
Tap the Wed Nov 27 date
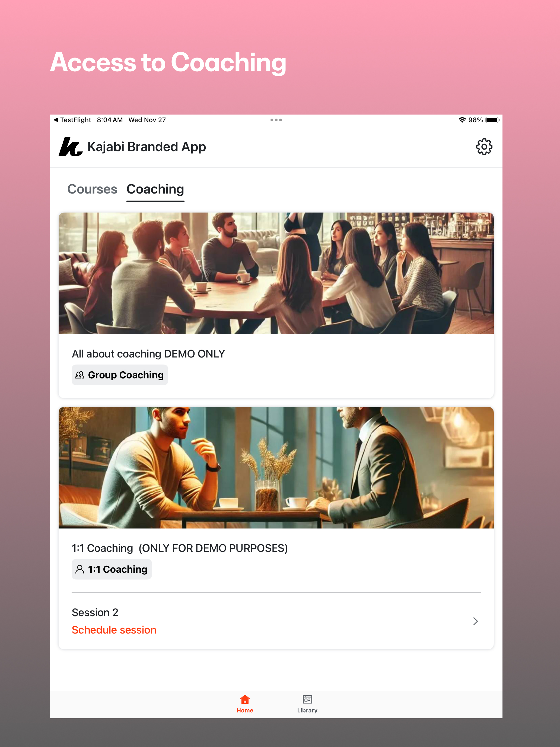147,120
